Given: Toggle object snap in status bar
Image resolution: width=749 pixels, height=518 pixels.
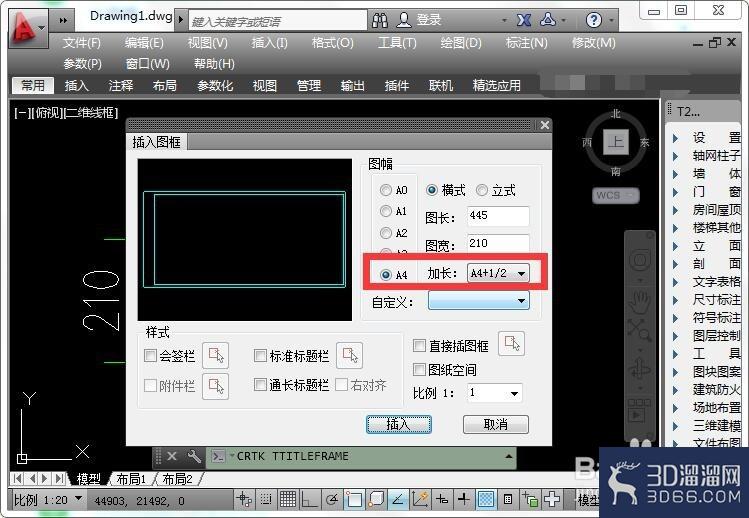Looking at the screenshot, I should tap(353, 499).
